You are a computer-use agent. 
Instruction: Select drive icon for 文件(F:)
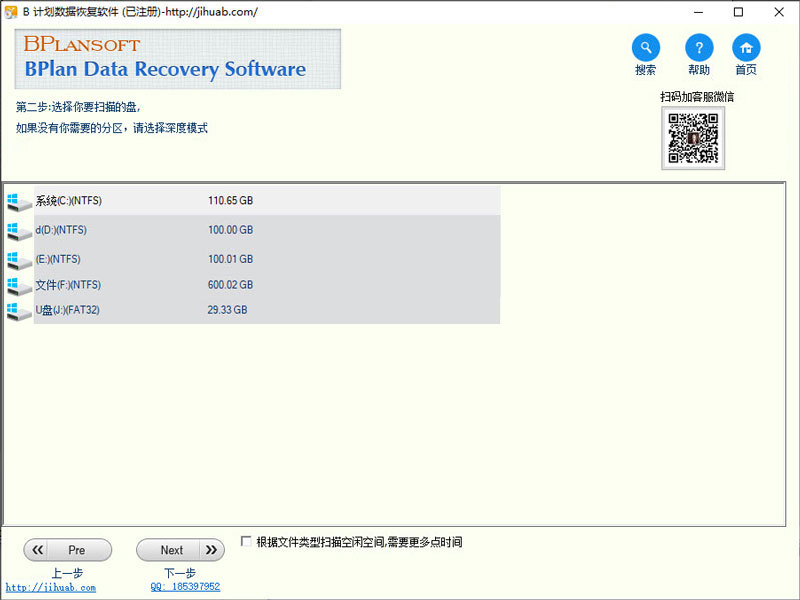[19, 286]
